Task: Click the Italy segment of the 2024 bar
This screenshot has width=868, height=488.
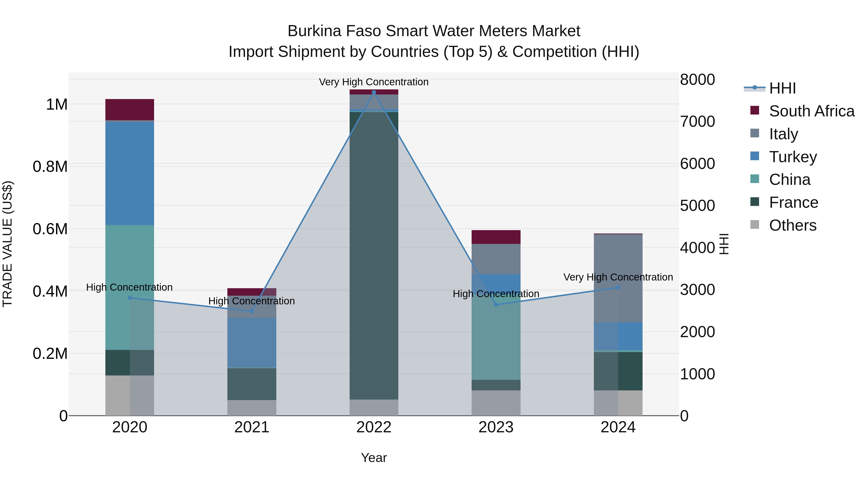Action: coord(618,278)
